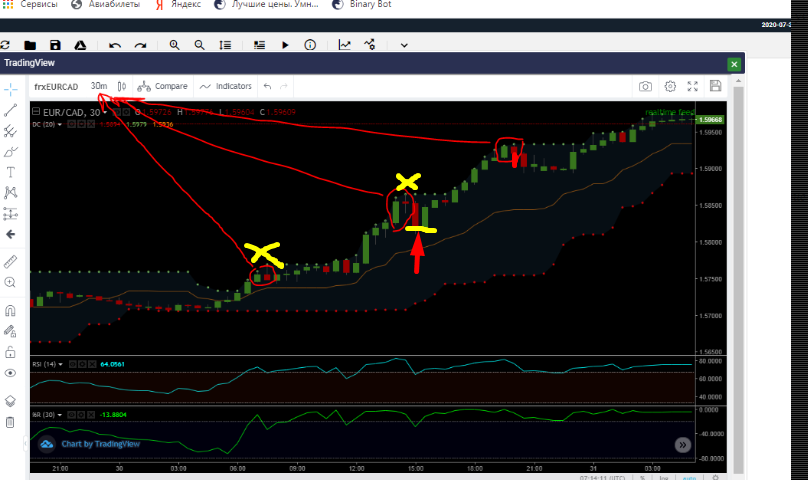Click the Compare button
The image size is (808, 480).
162,86
